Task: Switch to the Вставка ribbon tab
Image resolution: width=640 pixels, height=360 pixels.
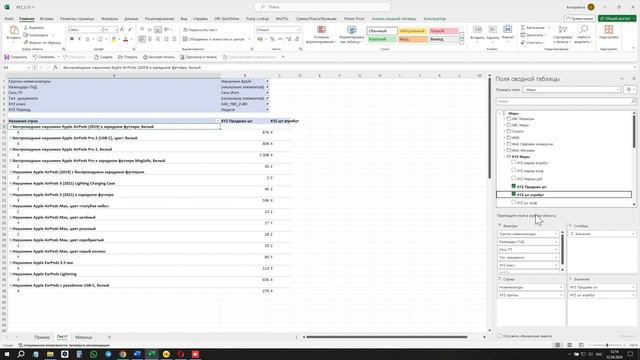Action: (47, 19)
